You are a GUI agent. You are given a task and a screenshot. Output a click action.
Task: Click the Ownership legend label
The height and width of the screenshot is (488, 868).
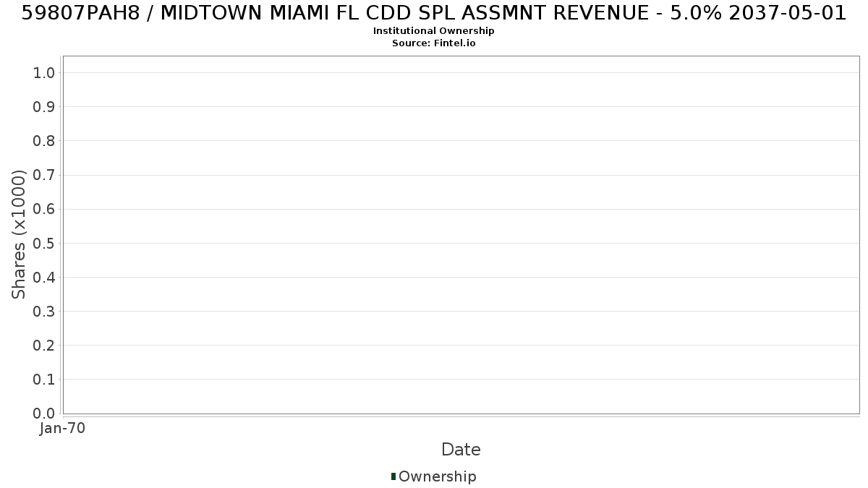click(438, 476)
